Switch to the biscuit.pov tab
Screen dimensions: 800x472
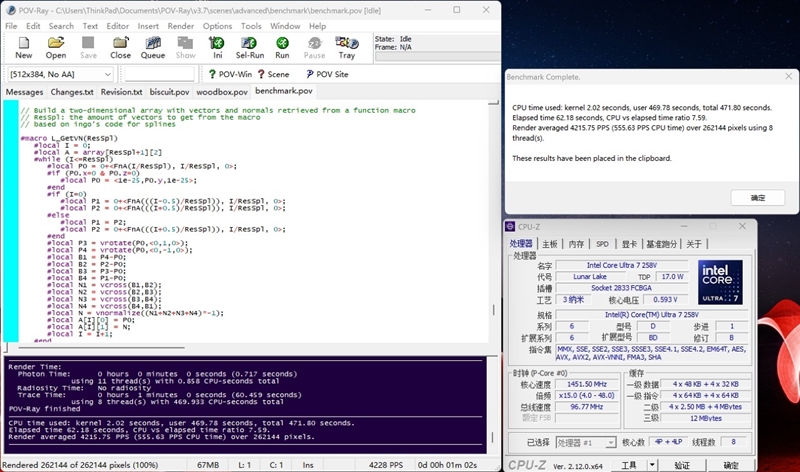coord(169,91)
